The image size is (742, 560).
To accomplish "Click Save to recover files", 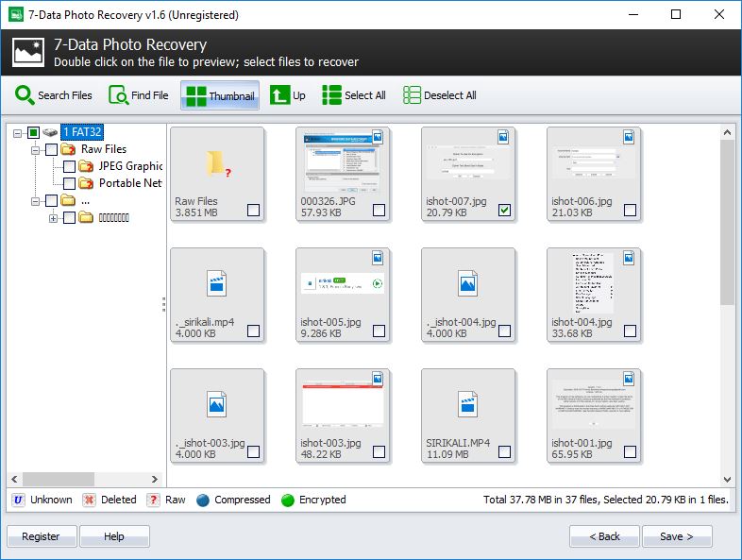I will pos(677,536).
